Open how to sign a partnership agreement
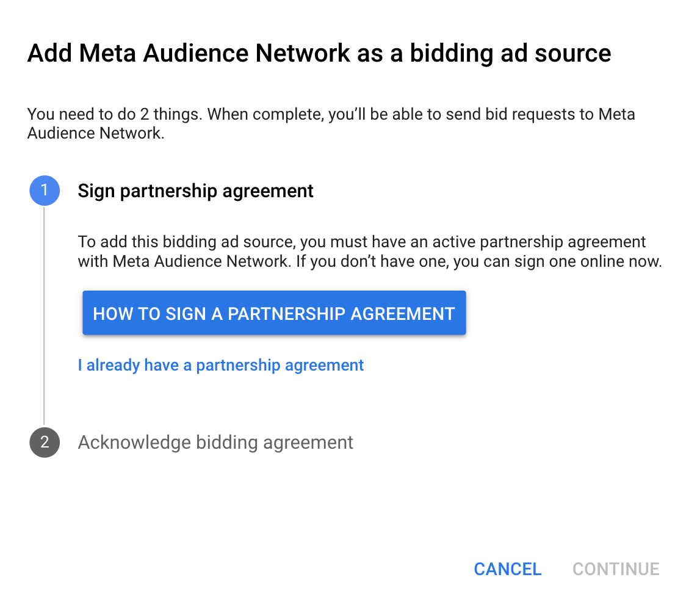Image resolution: width=700 pixels, height=616 pixels. point(274,313)
